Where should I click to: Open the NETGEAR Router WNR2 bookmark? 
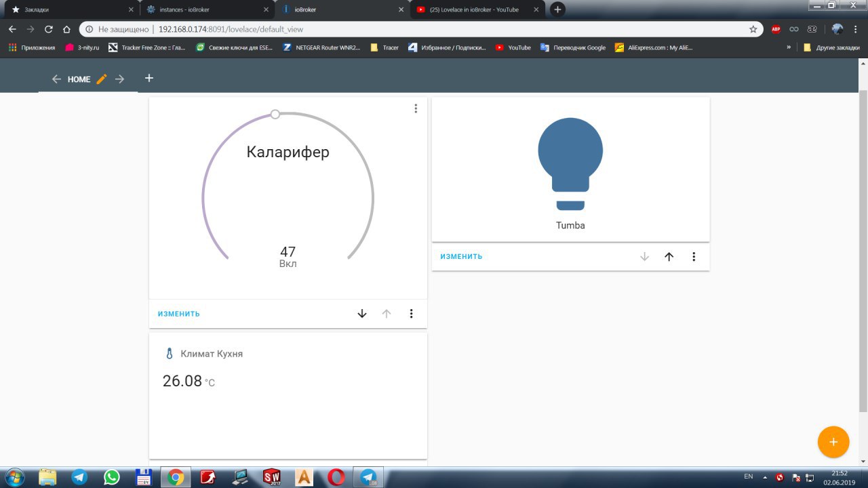click(x=321, y=47)
